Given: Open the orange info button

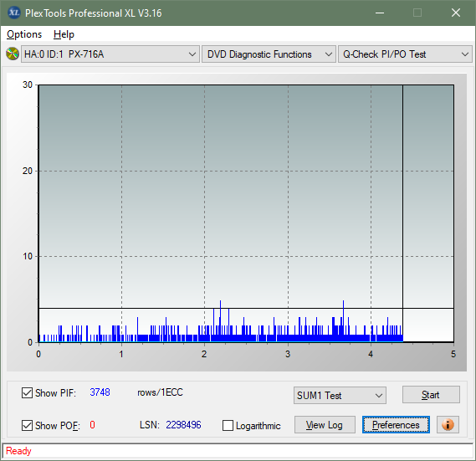Looking at the screenshot, I should coord(448,424).
